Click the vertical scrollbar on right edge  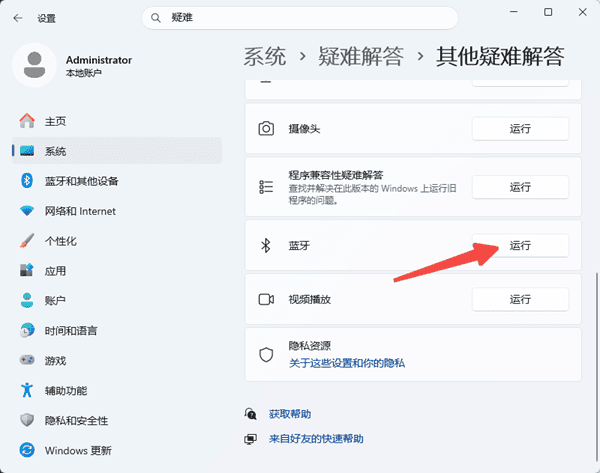coord(596,367)
